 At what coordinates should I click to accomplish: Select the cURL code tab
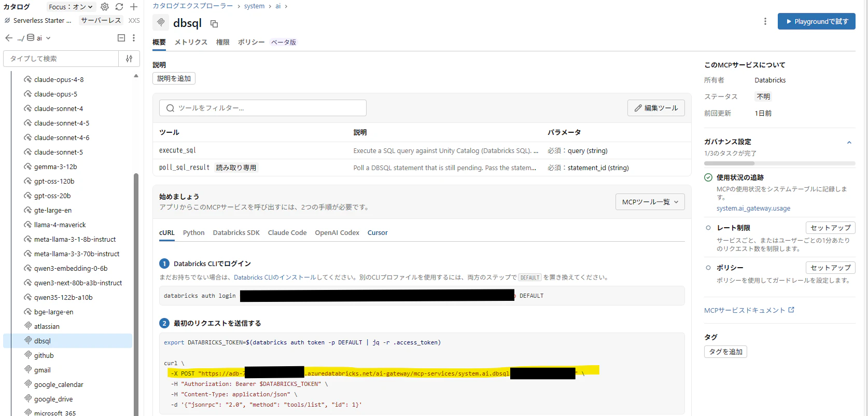167,232
